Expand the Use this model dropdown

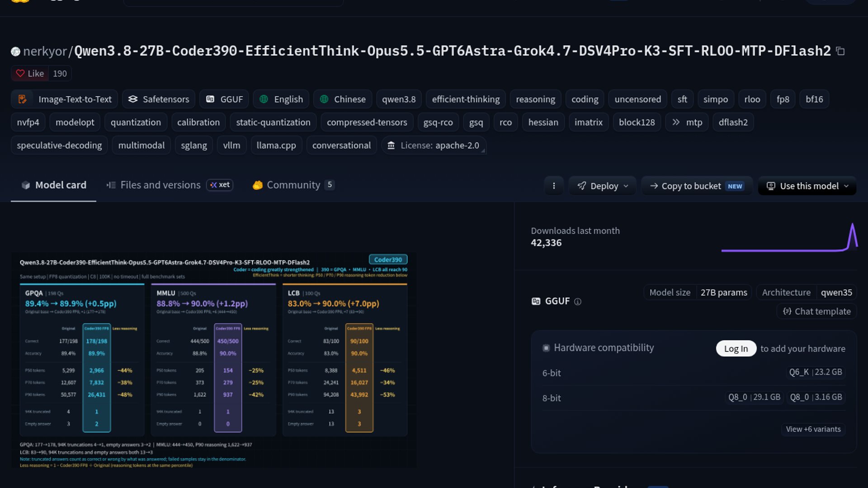[807, 186]
